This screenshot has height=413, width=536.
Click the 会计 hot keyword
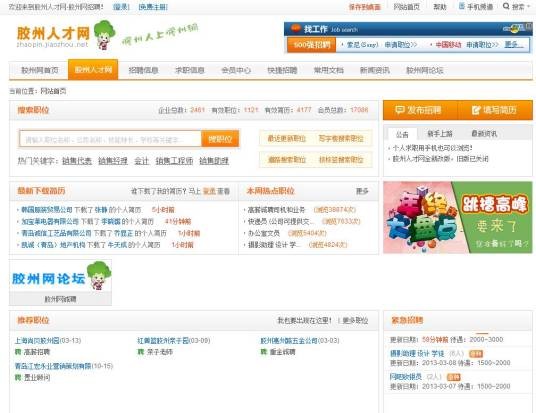coord(142,161)
